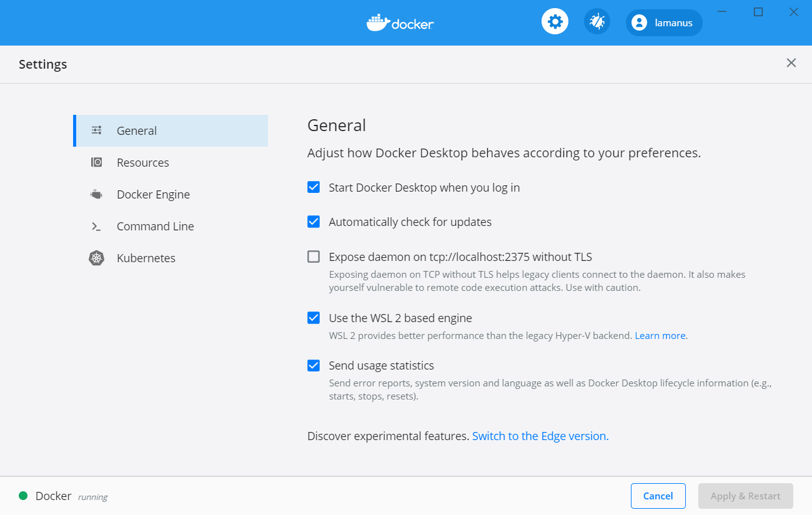The width and height of the screenshot is (812, 515).
Task: Switch to the Docker Engine section
Action: click(x=153, y=194)
